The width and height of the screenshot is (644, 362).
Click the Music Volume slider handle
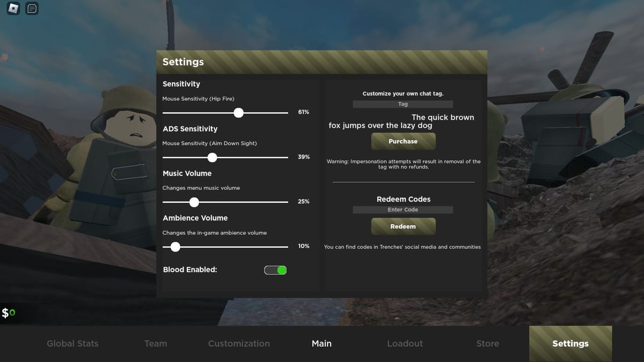(194, 202)
